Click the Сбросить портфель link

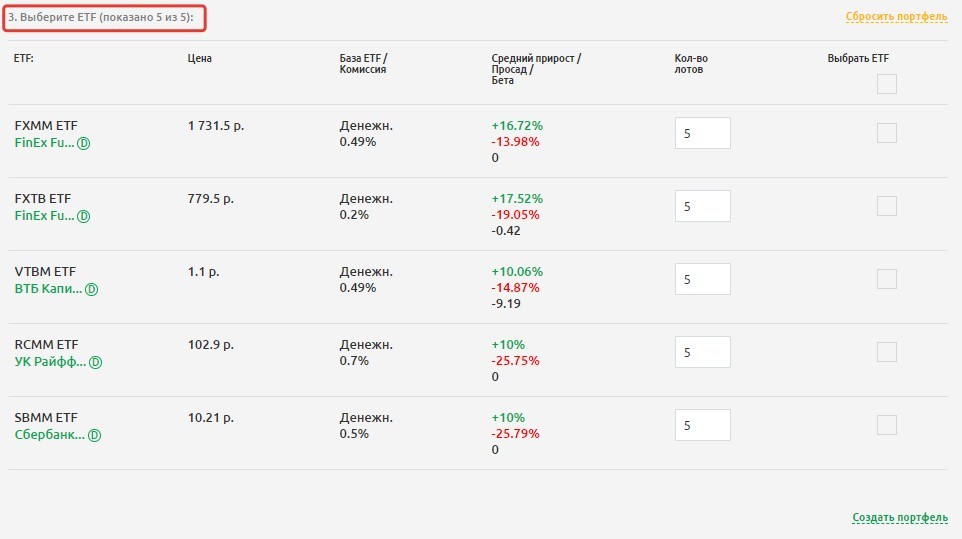pyautogui.click(x=896, y=17)
